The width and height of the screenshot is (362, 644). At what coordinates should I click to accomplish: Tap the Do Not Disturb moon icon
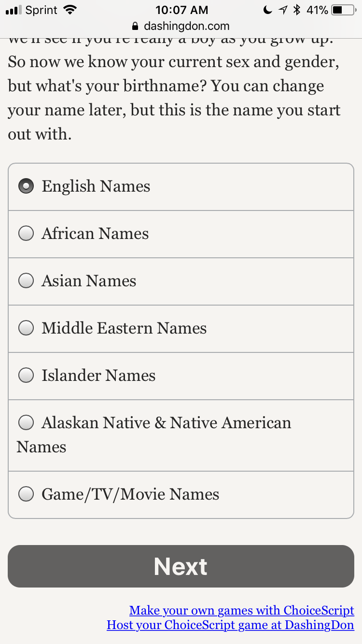coord(268,10)
